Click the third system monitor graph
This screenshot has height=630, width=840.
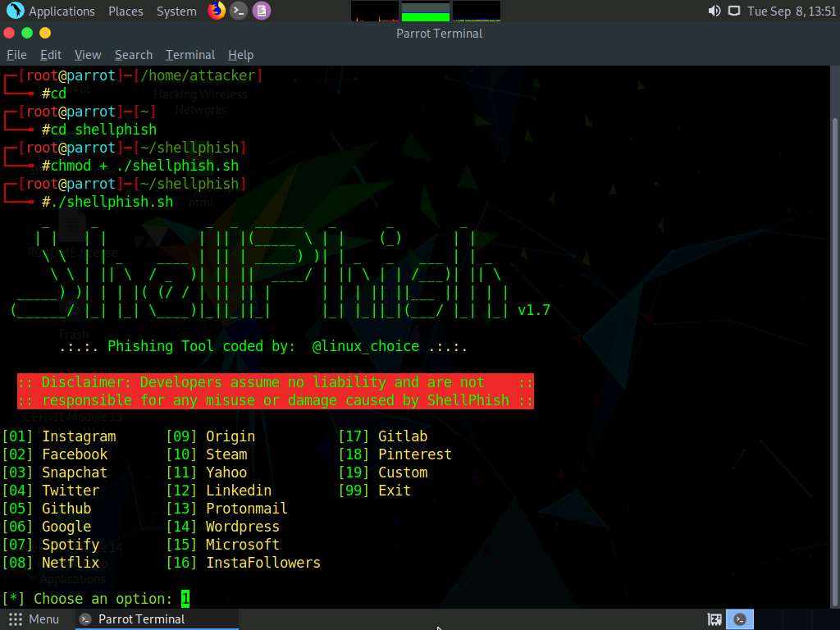(x=477, y=11)
